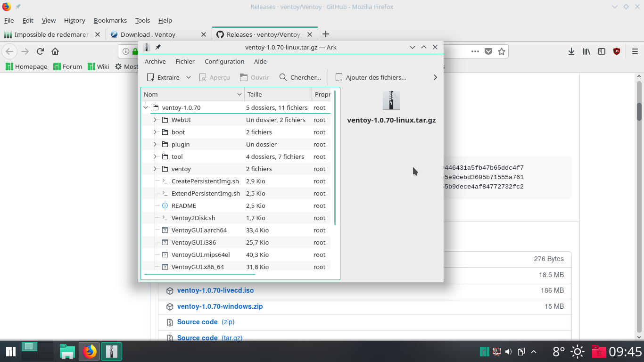The height and width of the screenshot is (362, 644).
Task: Click the Pocket save icon
Action: pos(488,51)
